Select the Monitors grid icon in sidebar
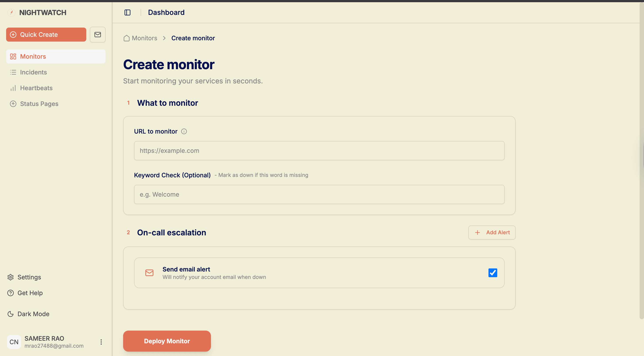Image resolution: width=644 pixels, height=356 pixels. [x=13, y=56]
